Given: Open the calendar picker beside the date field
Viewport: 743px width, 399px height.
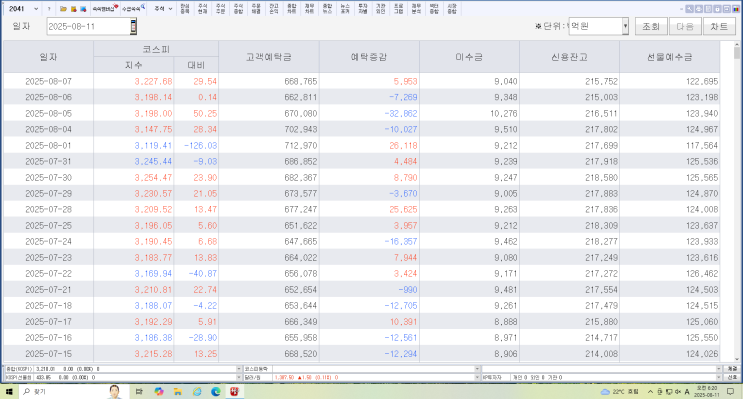Looking at the screenshot, I should click(x=133, y=27).
